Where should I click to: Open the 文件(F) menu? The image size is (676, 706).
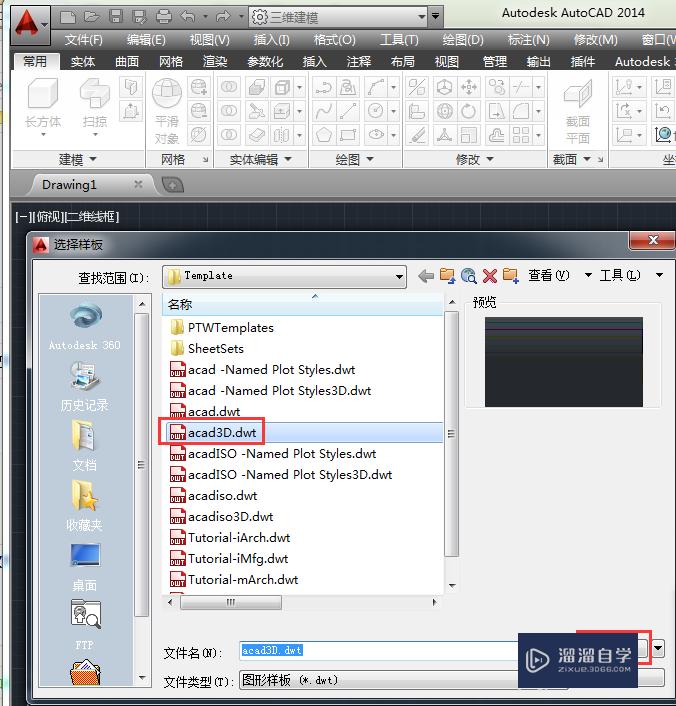(83, 40)
